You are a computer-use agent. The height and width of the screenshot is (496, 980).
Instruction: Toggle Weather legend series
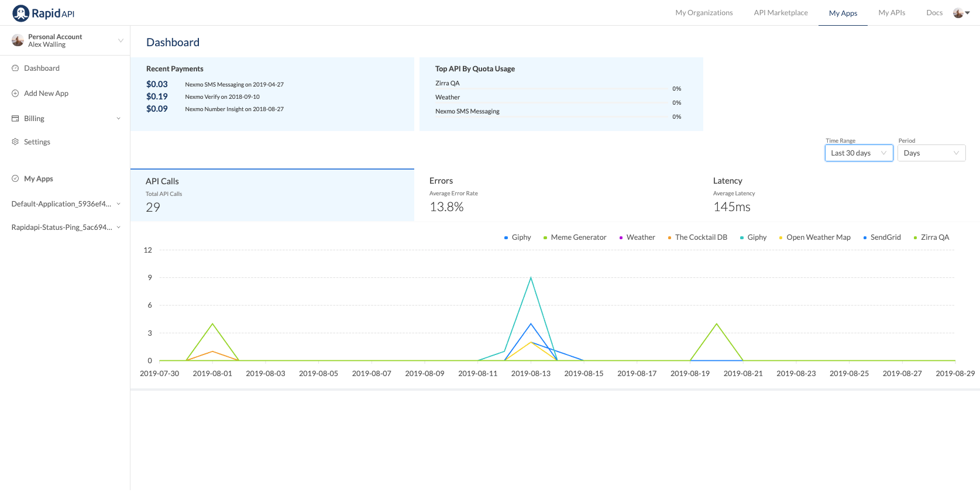[637, 237]
